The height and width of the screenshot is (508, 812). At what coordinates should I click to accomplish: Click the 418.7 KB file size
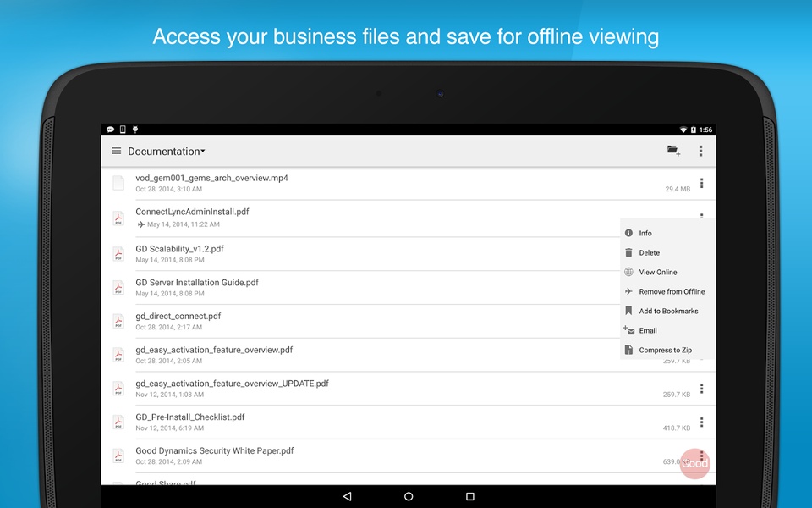(677, 428)
